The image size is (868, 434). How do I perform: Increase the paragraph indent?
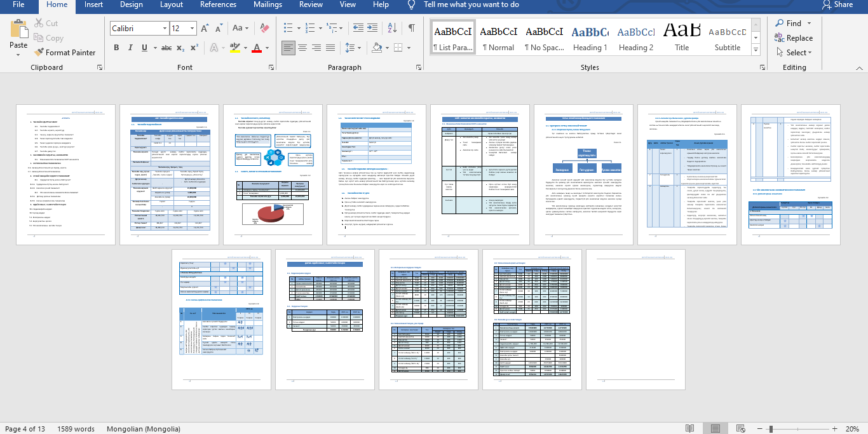[373, 28]
